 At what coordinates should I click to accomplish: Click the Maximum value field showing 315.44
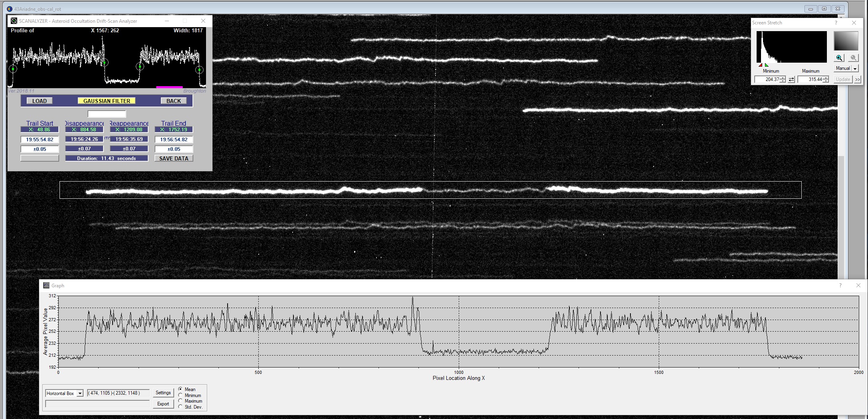[811, 79]
